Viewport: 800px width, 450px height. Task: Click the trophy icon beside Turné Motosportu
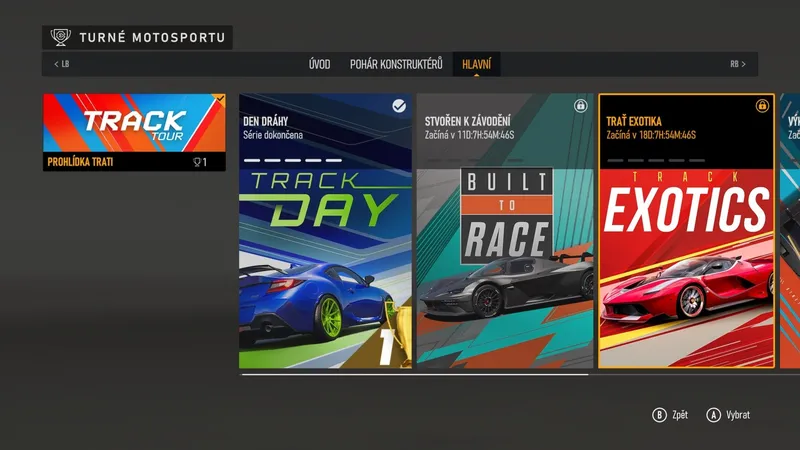click(61, 37)
